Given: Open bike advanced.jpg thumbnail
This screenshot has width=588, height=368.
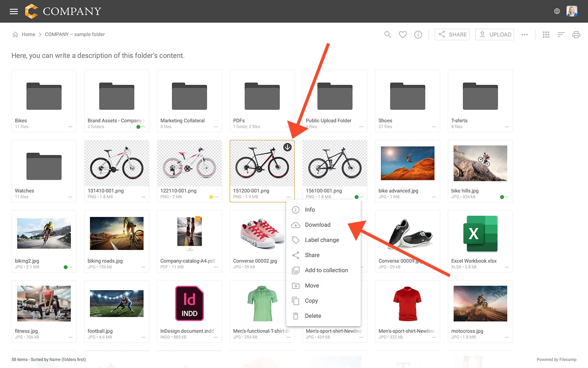Looking at the screenshot, I should click(x=408, y=163).
